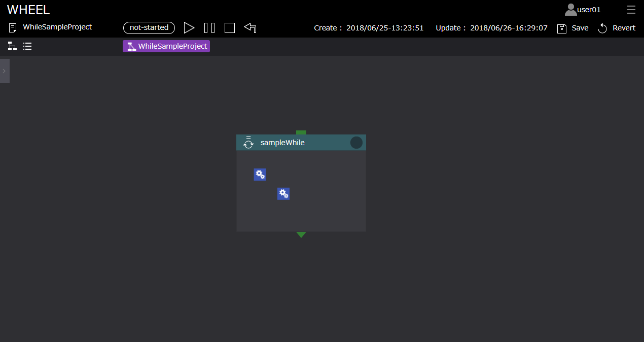Revert the project changes
The width and height of the screenshot is (644, 342).
[617, 28]
